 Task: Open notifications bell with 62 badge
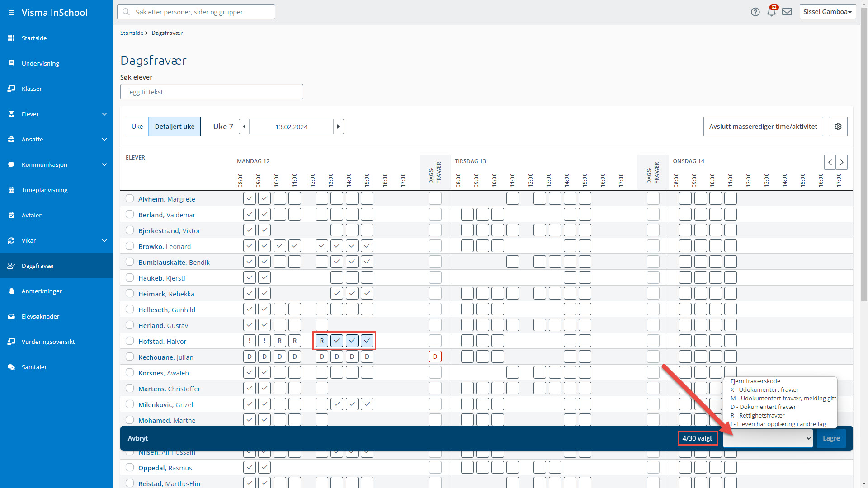(772, 11)
